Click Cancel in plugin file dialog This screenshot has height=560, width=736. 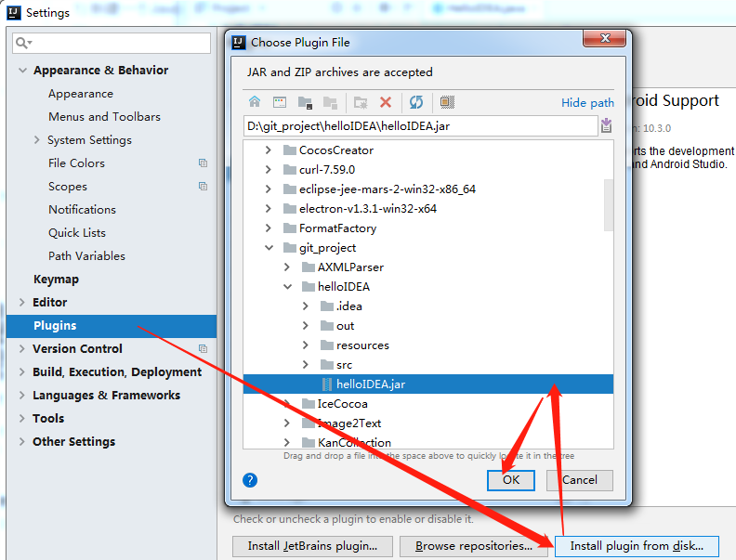579,480
